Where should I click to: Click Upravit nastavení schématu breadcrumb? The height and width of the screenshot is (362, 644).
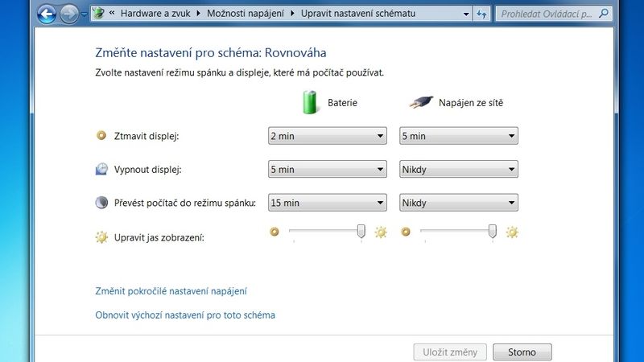358,14
